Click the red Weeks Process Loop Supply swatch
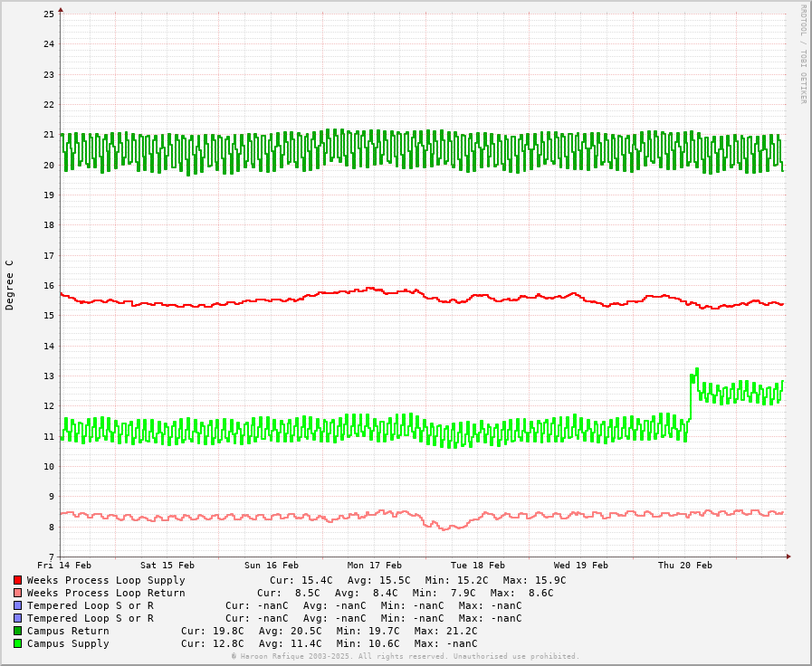 [17, 580]
